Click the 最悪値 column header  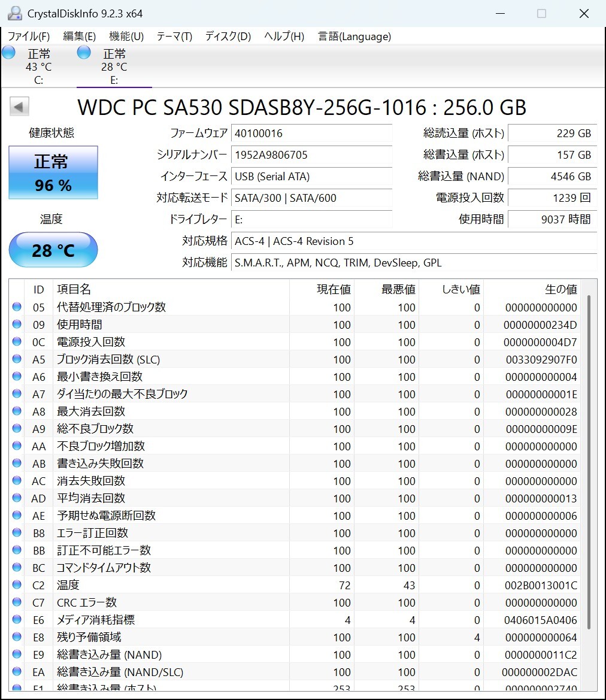point(386,289)
